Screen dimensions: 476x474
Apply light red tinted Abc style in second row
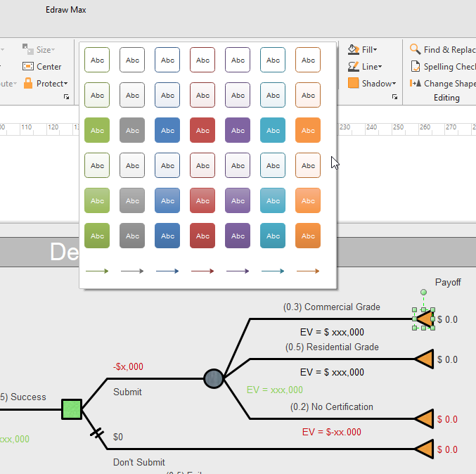(x=202, y=95)
